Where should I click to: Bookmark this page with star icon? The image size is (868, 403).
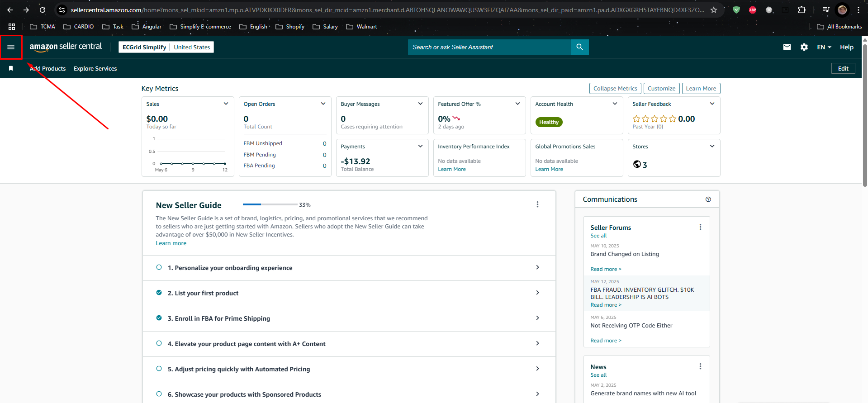(714, 10)
